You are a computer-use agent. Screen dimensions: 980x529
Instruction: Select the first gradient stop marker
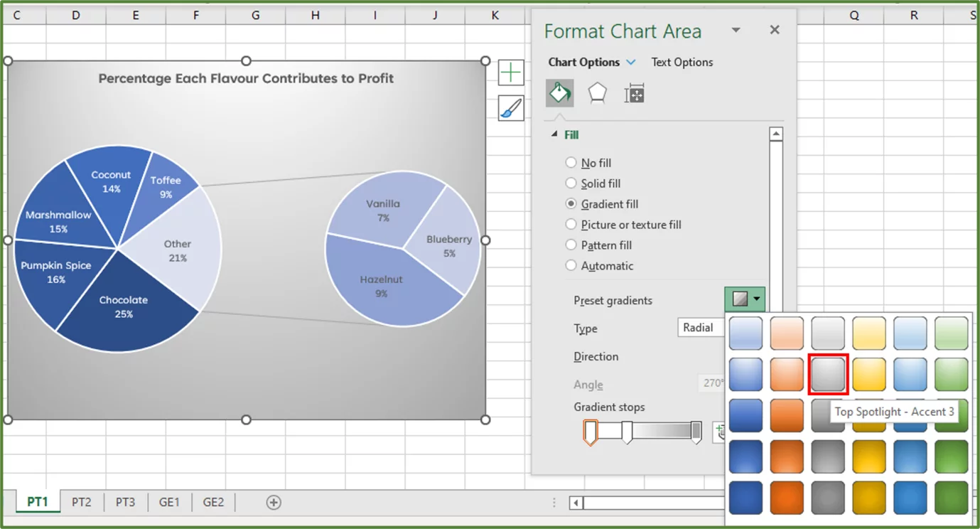tap(589, 431)
